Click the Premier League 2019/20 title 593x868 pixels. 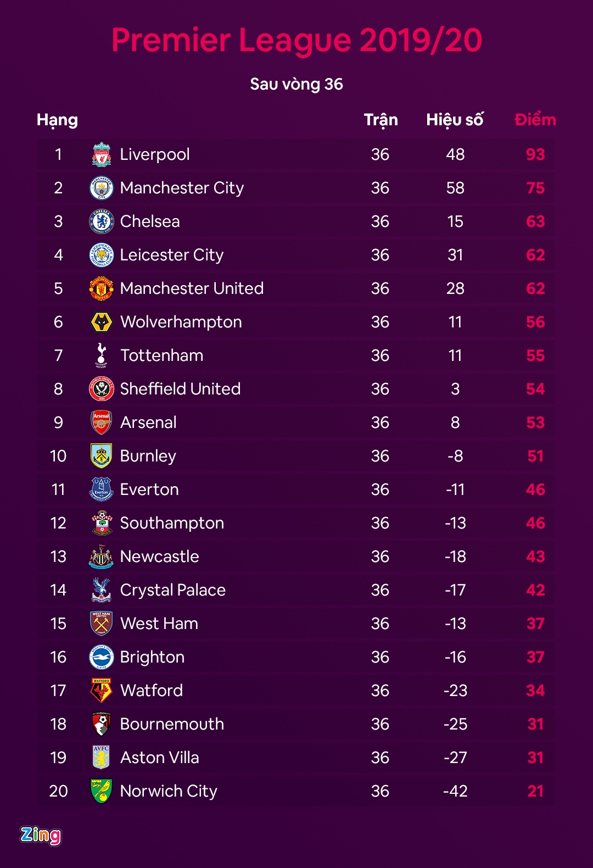pos(296,40)
